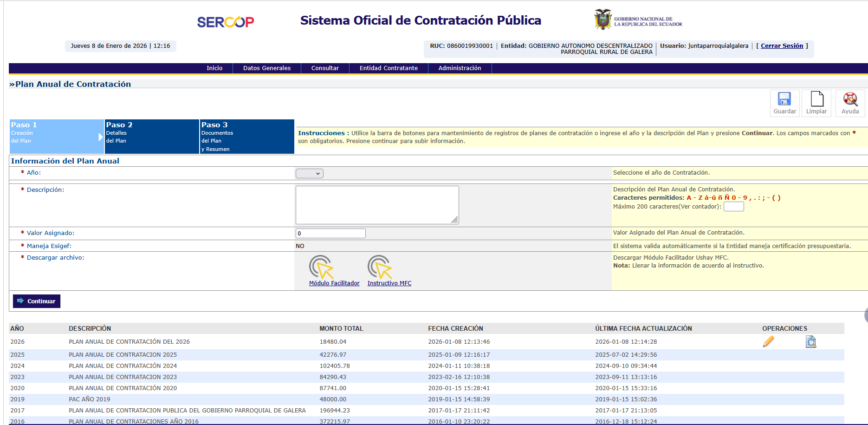The image size is (868, 425).
Task: Open the Inicio menu
Action: click(214, 68)
